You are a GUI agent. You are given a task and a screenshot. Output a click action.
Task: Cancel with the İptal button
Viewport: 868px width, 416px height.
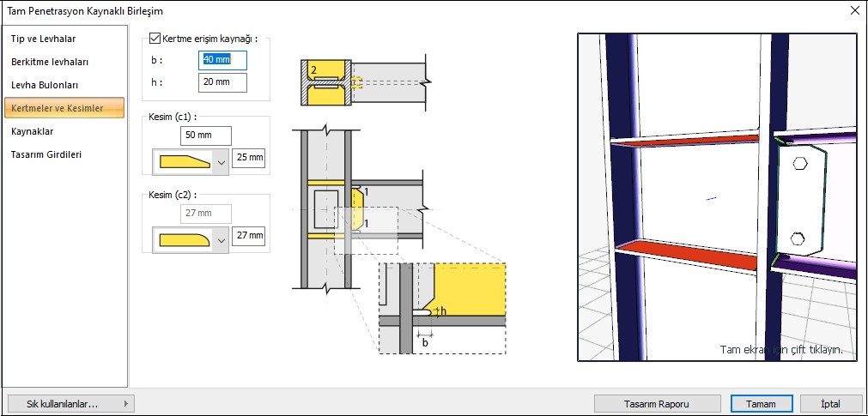[x=829, y=403]
